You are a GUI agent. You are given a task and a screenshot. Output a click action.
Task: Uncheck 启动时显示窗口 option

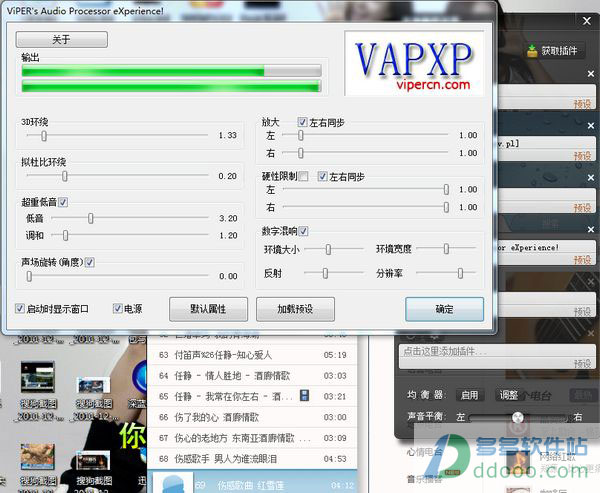20,309
